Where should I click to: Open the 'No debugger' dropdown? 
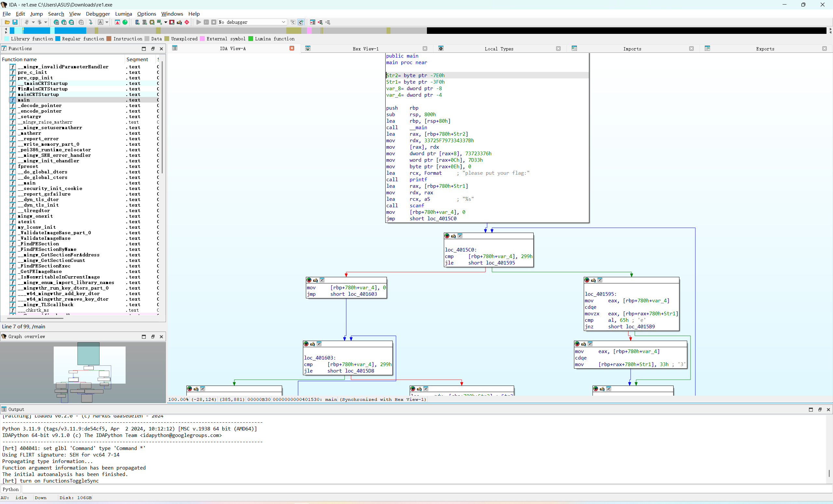[x=283, y=22]
